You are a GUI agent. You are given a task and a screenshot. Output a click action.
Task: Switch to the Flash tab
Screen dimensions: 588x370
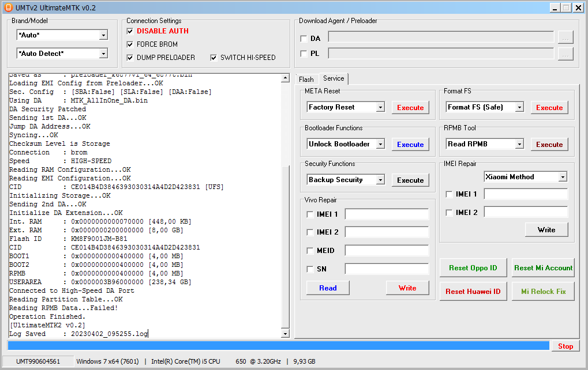click(306, 80)
